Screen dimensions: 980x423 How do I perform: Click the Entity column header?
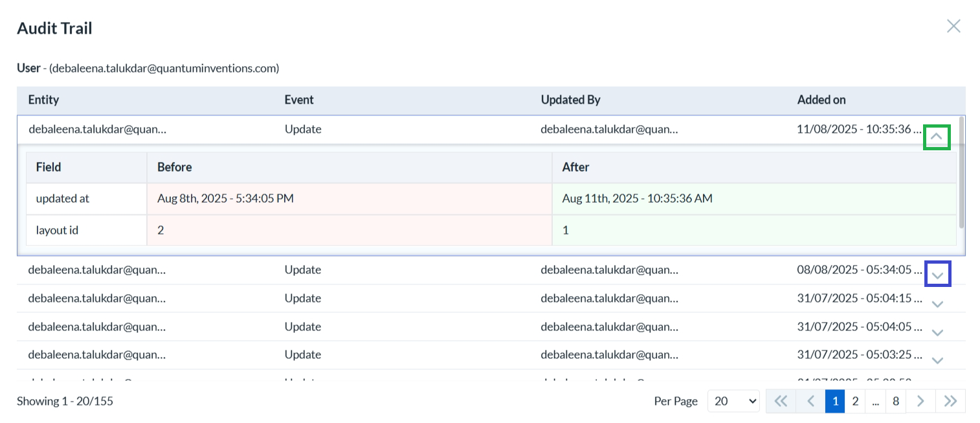[x=43, y=100]
